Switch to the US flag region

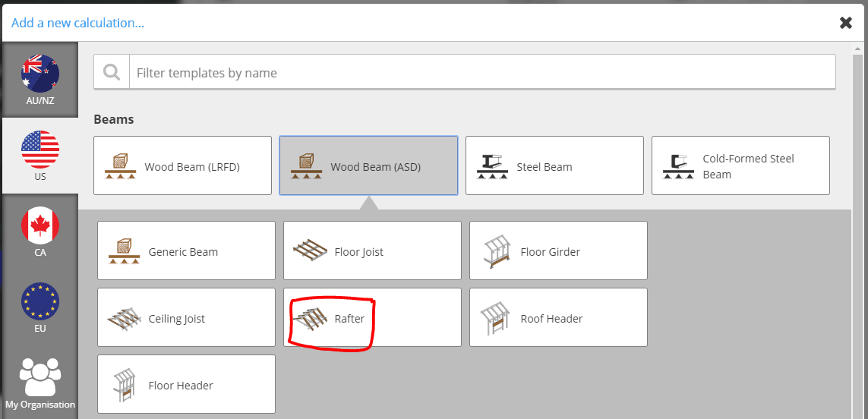(39, 156)
